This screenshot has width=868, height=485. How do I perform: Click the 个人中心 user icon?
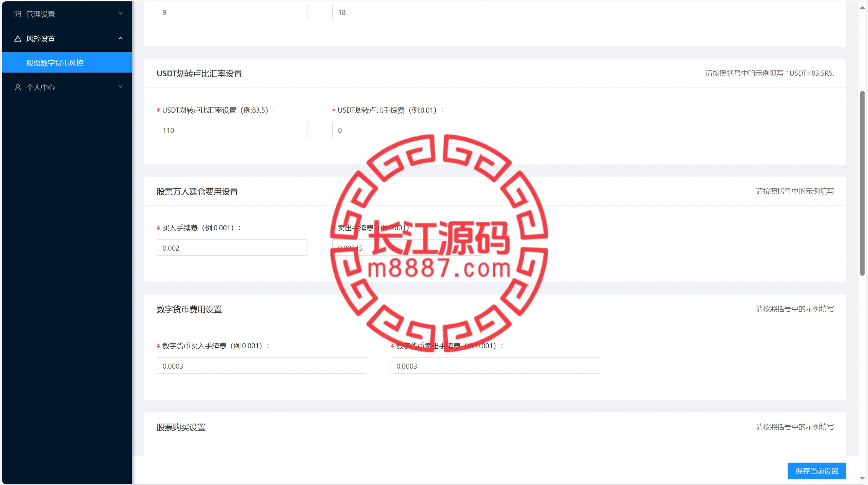click(18, 87)
